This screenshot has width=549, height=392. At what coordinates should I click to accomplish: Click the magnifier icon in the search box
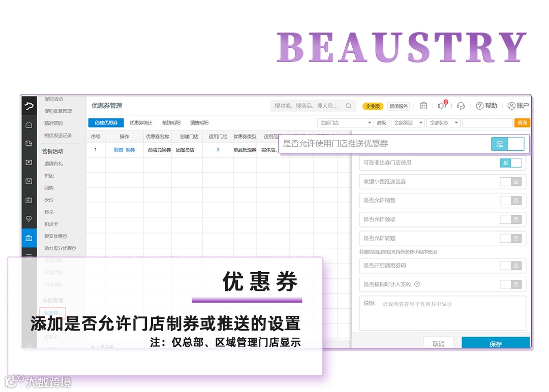coord(348,106)
